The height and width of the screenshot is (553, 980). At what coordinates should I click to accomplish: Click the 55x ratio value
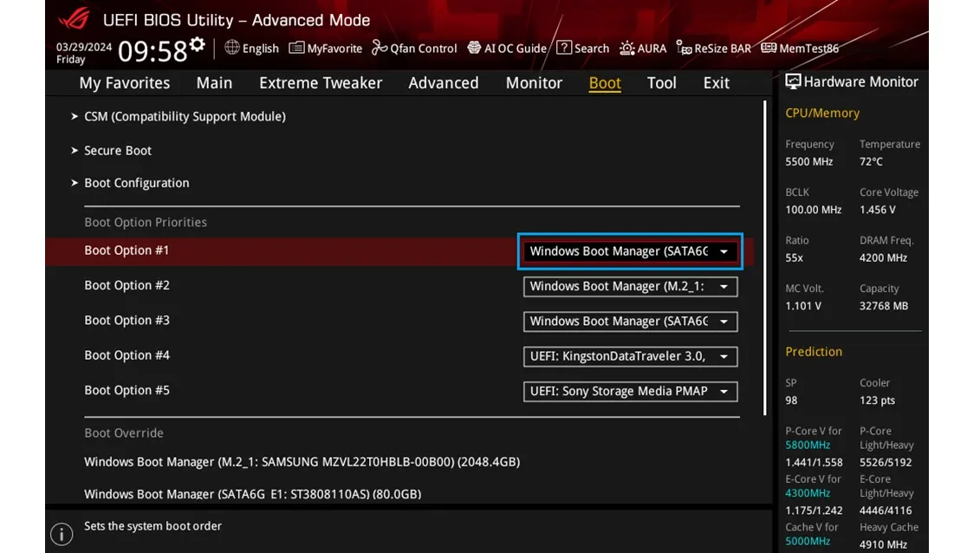[x=794, y=258]
